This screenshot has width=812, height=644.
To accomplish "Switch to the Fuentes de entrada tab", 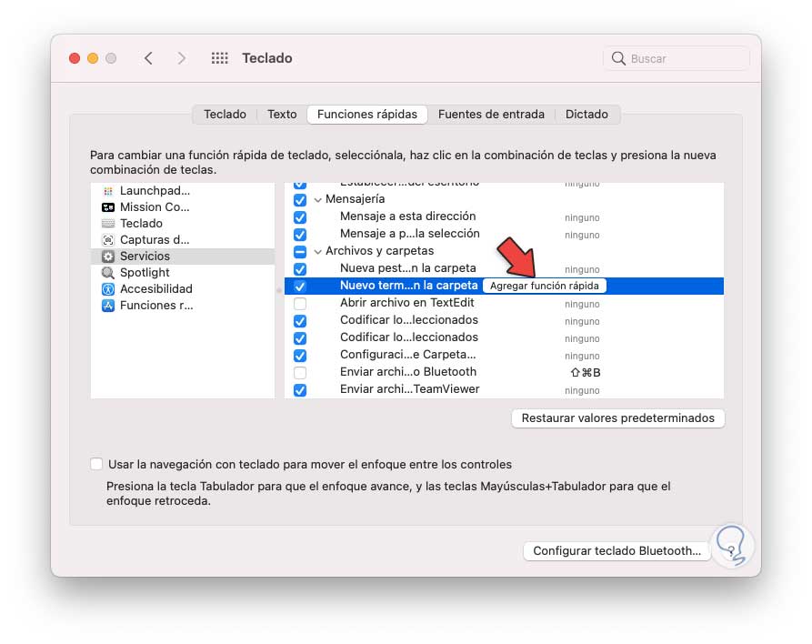I will (491, 115).
